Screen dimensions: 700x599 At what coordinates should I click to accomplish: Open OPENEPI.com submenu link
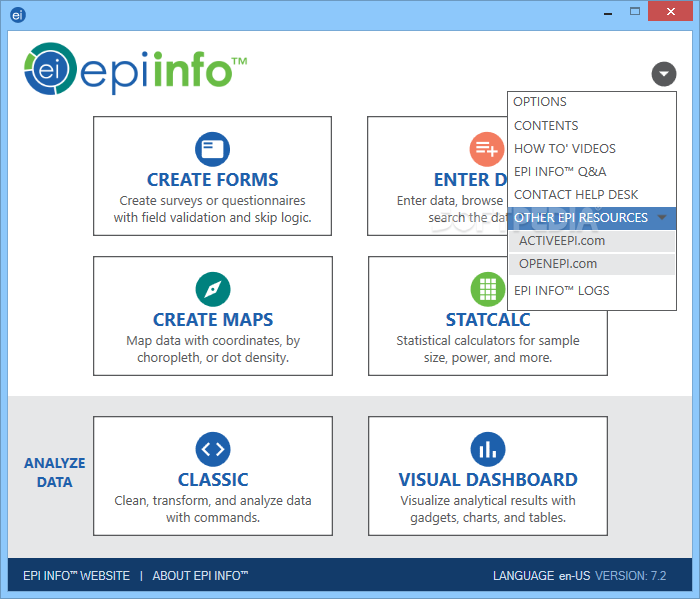592,264
